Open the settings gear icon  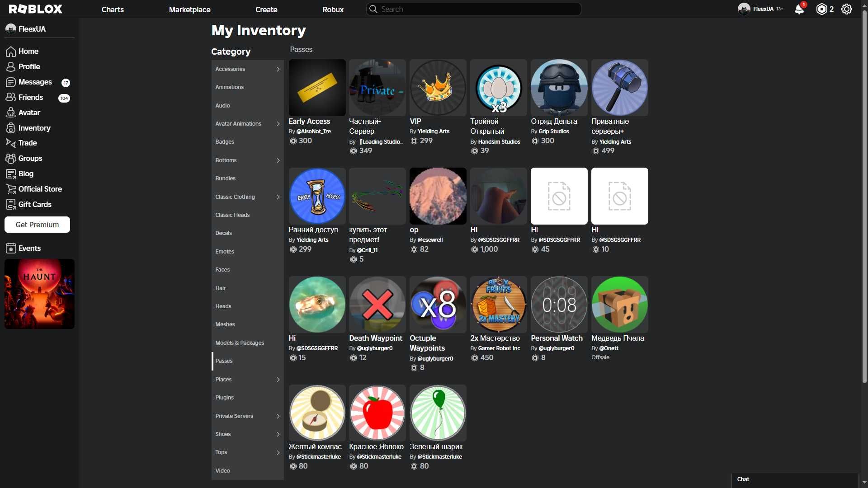[x=847, y=9]
